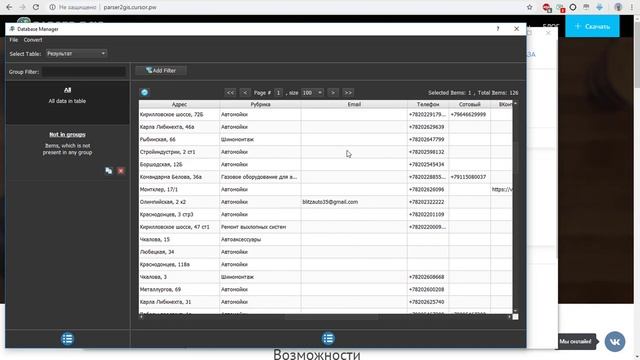Viewport: 640px width, 360px height.
Task: Click the Email column header
Action: click(354, 104)
